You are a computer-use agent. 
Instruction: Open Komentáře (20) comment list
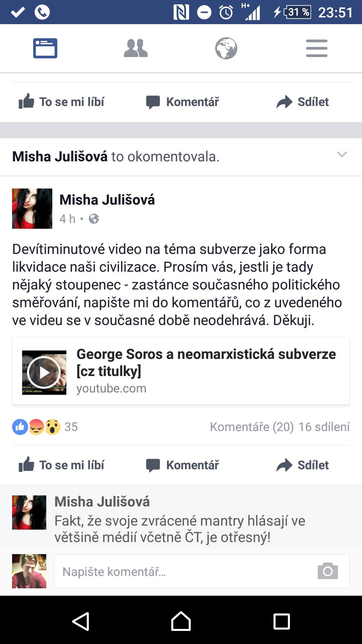[252, 427]
